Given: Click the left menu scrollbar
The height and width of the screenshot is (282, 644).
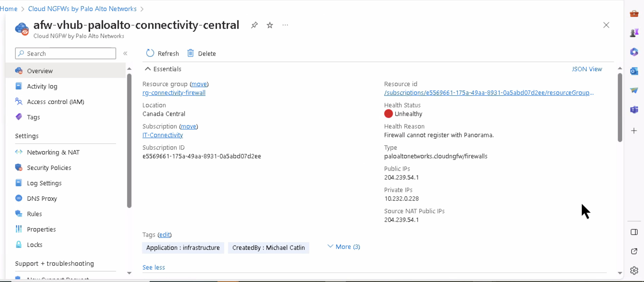Looking at the screenshot, I should click(129, 140).
